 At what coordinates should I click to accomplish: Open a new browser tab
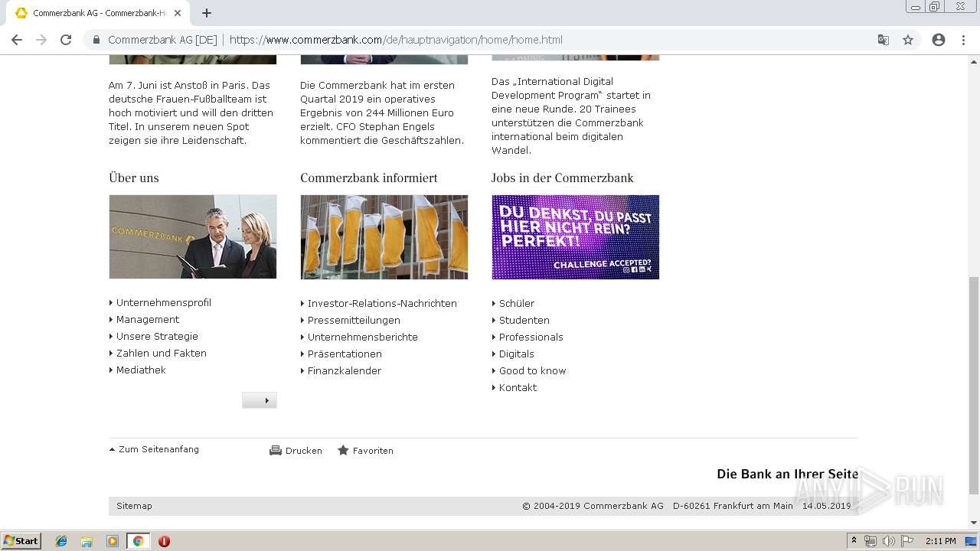click(x=207, y=13)
